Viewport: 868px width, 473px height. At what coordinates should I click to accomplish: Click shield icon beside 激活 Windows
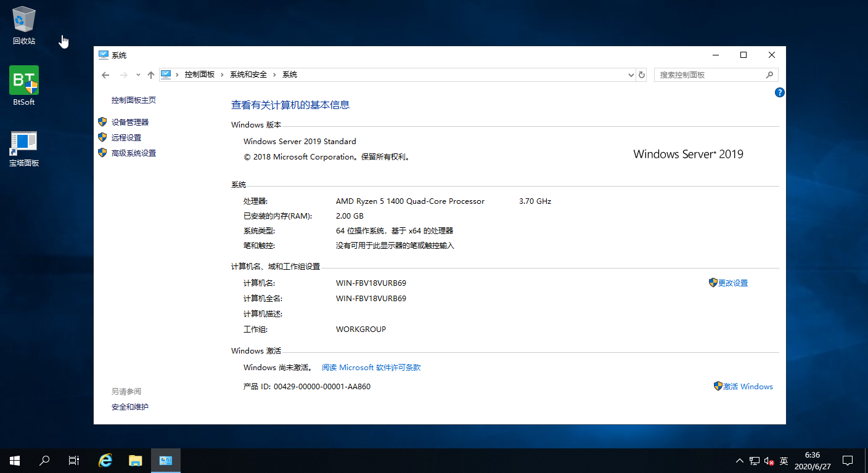(x=718, y=386)
